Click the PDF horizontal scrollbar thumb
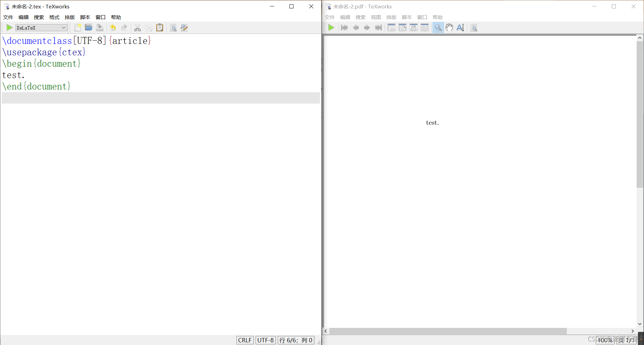Screen dimensions: 644x345 tap(448, 331)
